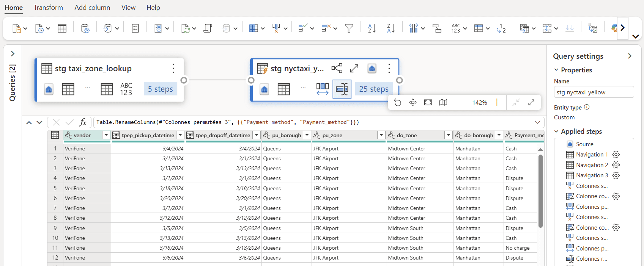Open do_zone column filter dropdown
The height and width of the screenshot is (266, 644).
point(449,135)
